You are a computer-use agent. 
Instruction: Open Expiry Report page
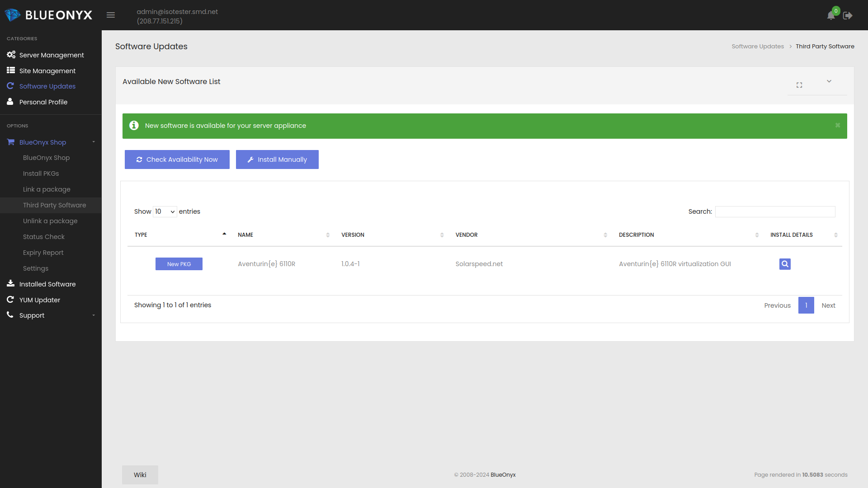point(43,253)
